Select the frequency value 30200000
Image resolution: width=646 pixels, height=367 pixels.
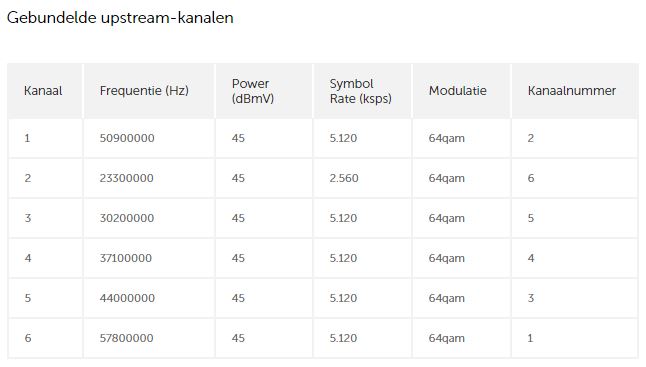(x=127, y=218)
